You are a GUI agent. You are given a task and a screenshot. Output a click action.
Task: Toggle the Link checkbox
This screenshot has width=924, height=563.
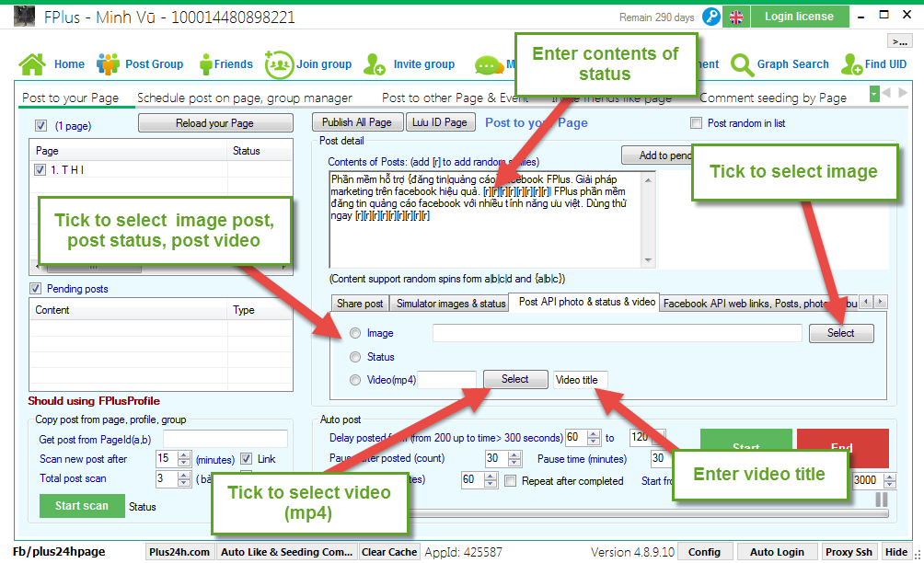(x=247, y=459)
